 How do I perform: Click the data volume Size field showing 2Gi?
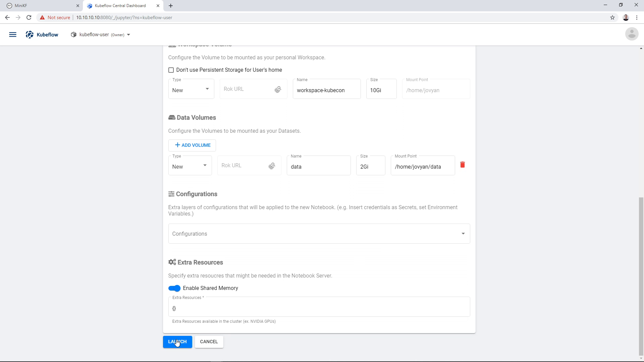click(x=371, y=165)
